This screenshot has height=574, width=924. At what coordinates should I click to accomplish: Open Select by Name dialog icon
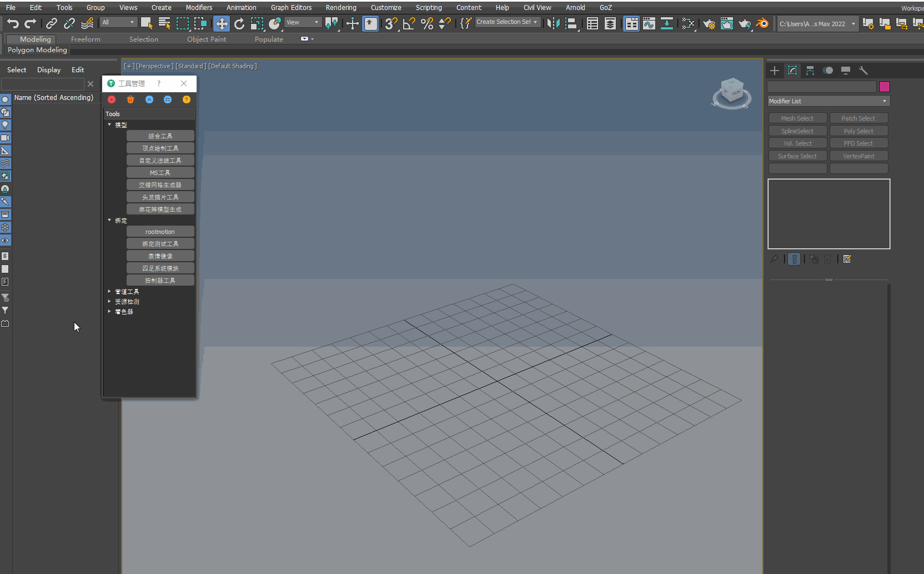pos(164,23)
